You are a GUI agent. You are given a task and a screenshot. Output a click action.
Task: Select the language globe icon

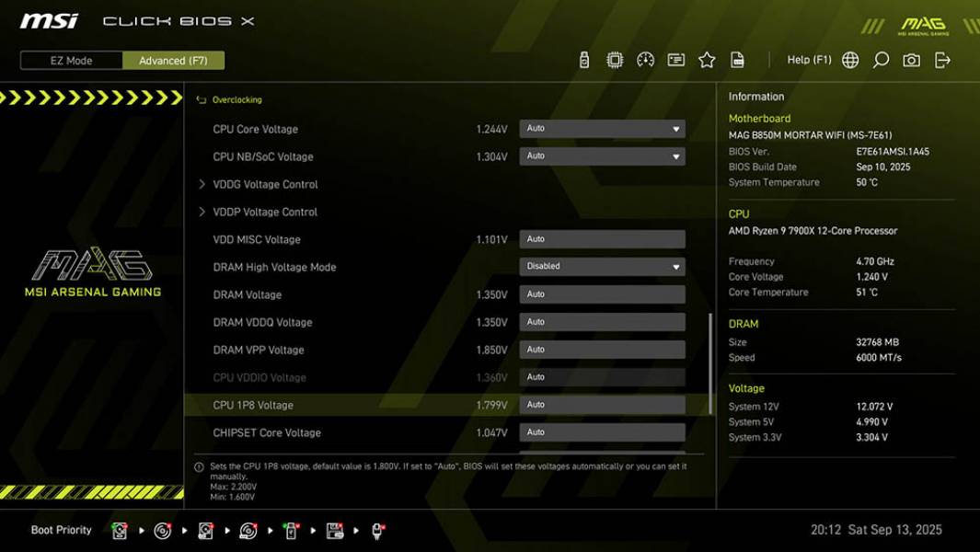click(851, 58)
